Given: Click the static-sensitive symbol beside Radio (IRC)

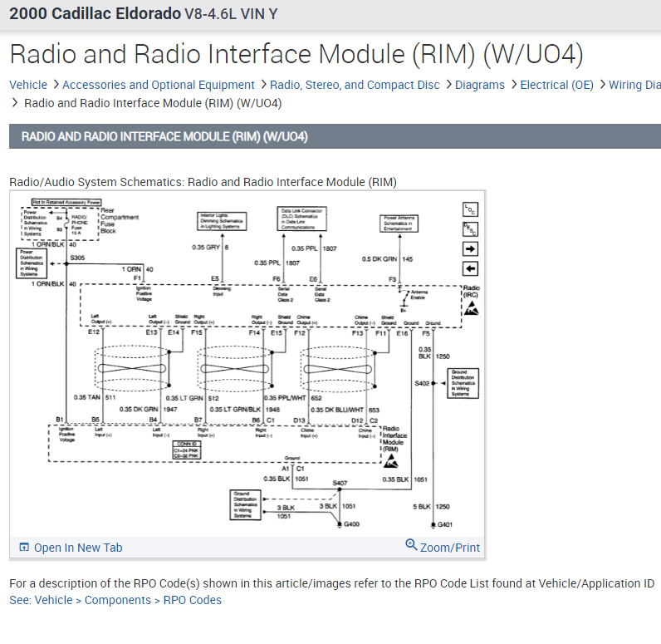Looking at the screenshot, I should pyautogui.click(x=472, y=308).
